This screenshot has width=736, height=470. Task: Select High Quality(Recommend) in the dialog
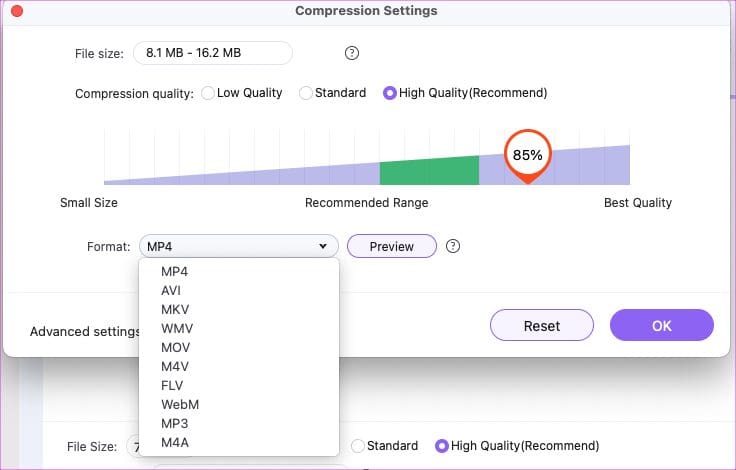click(x=390, y=93)
